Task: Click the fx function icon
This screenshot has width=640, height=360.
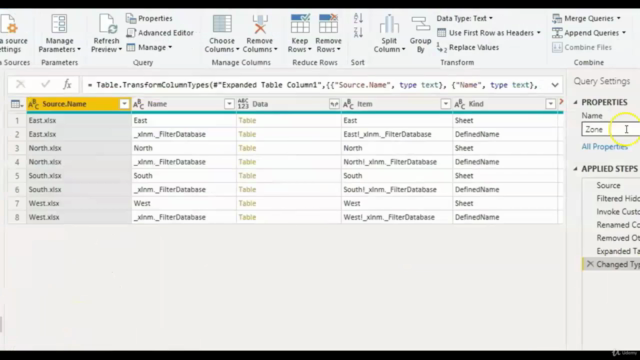Action: coord(67,84)
